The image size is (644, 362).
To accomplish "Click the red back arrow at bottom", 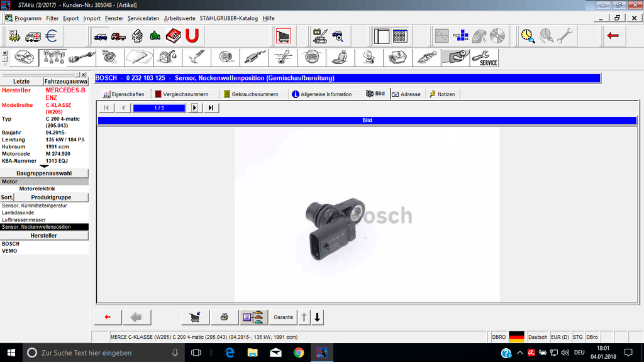I will 108,317.
